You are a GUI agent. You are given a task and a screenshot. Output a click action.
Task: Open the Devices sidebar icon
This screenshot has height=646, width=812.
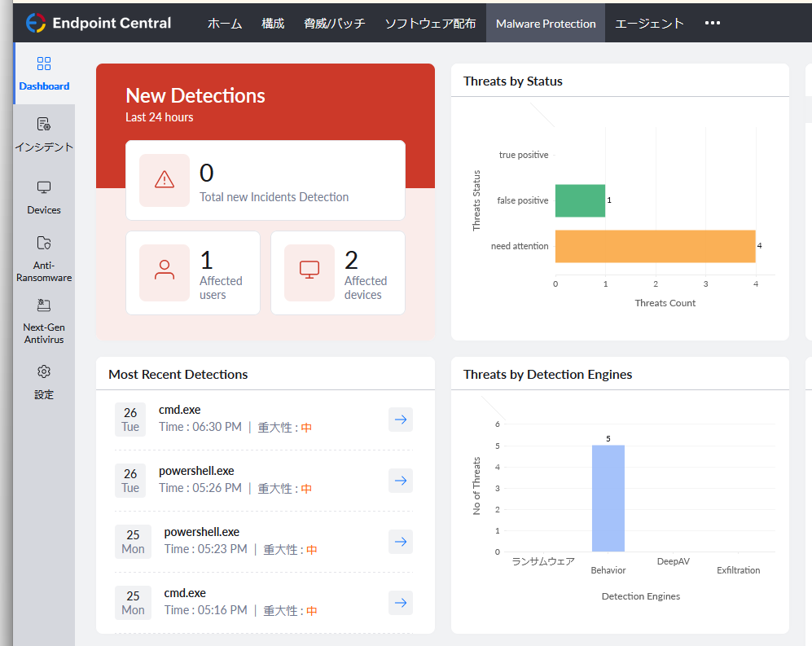tap(44, 188)
